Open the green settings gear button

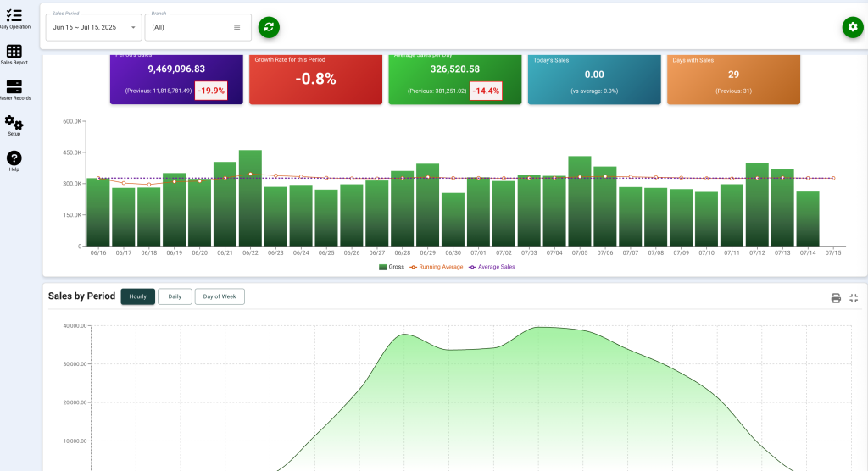(x=852, y=27)
